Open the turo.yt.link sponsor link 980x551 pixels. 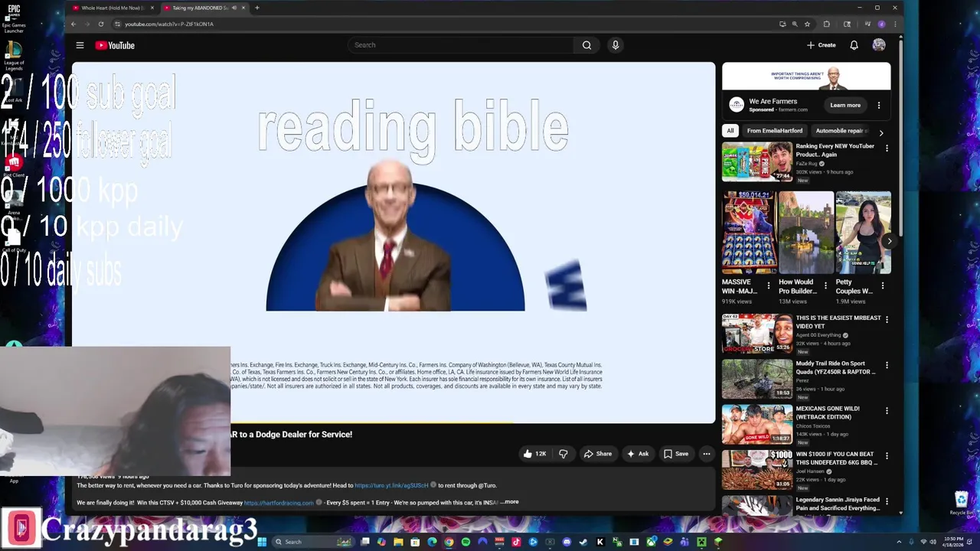pyautogui.click(x=392, y=485)
